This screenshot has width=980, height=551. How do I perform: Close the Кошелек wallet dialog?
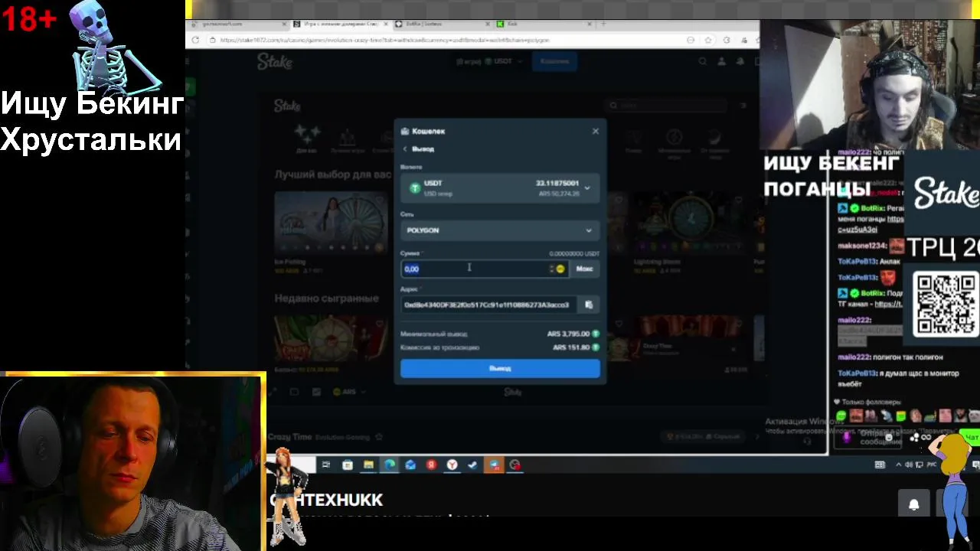[x=596, y=131]
